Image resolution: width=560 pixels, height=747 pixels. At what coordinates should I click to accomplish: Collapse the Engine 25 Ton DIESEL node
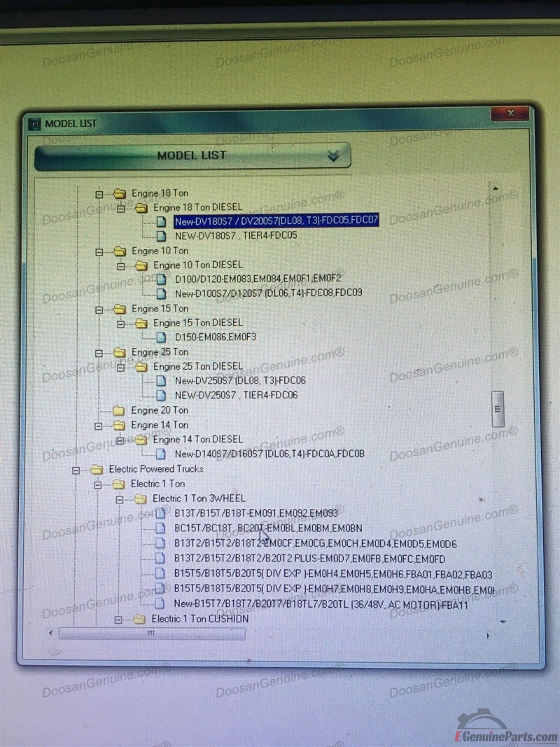tap(120, 367)
